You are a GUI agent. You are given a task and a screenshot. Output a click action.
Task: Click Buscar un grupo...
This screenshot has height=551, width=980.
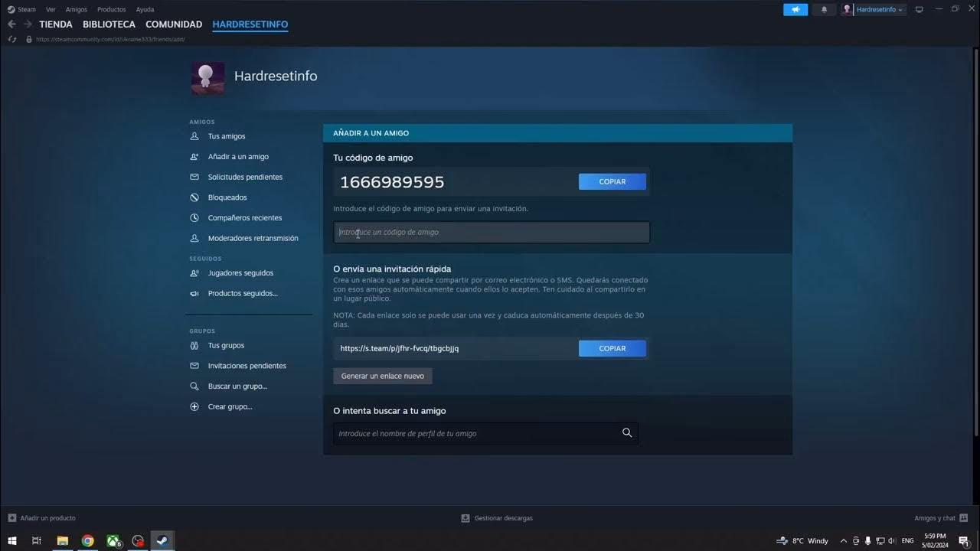click(x=237, y=386)
